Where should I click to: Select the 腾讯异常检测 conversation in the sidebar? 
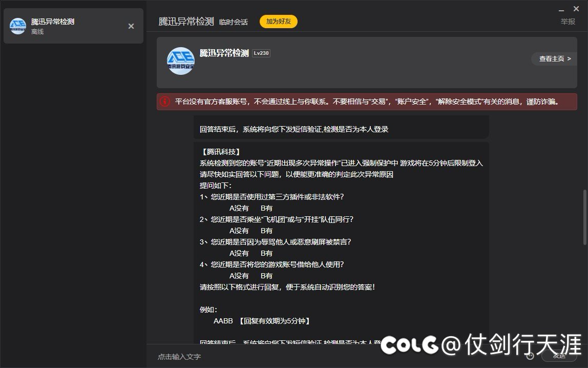point(72,26)
